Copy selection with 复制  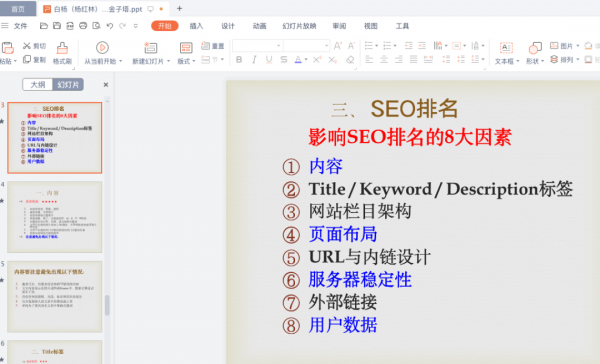(34, 60)
